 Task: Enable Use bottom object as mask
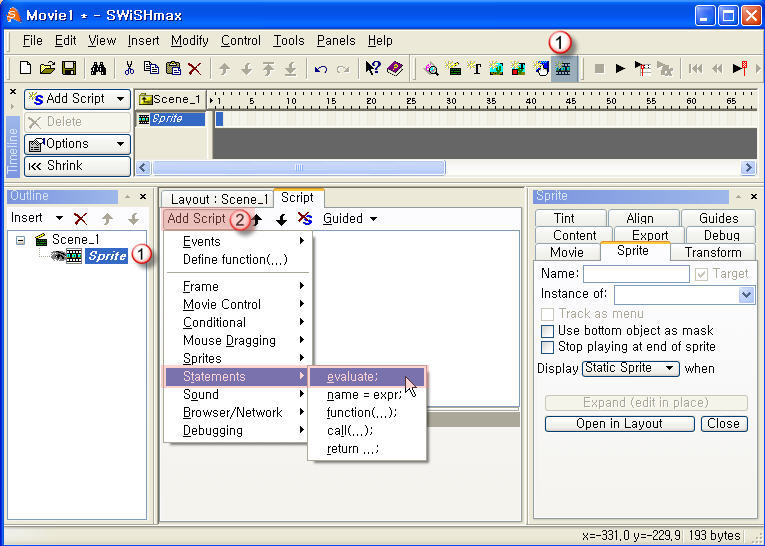pos(547,331)
